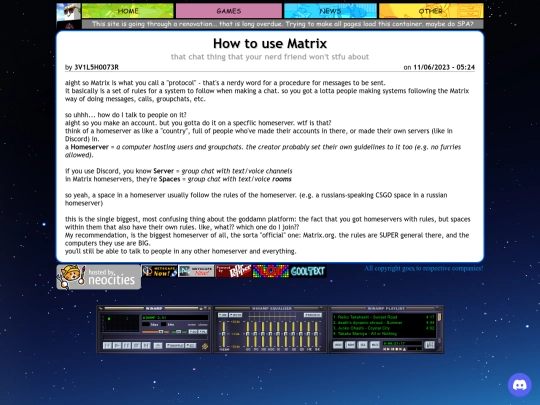This screenshot has height=405, width=540.
Task: Click the equalizer 60 Hz band slider
Action: click(248, 334)
